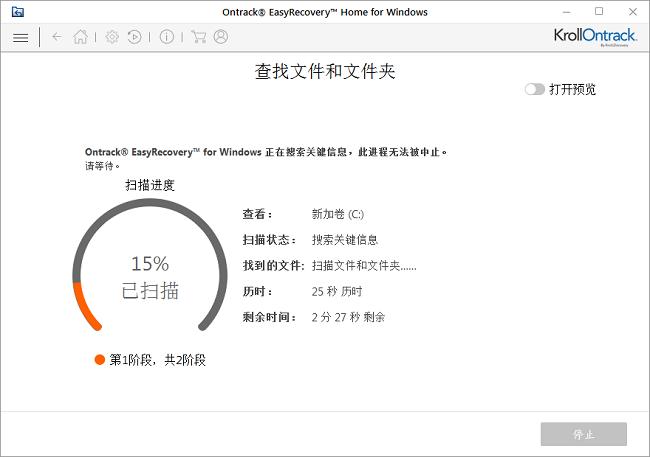
Task: Click the resume recovery clock icon
Action: pyautogui.click(x=135, y=37)
